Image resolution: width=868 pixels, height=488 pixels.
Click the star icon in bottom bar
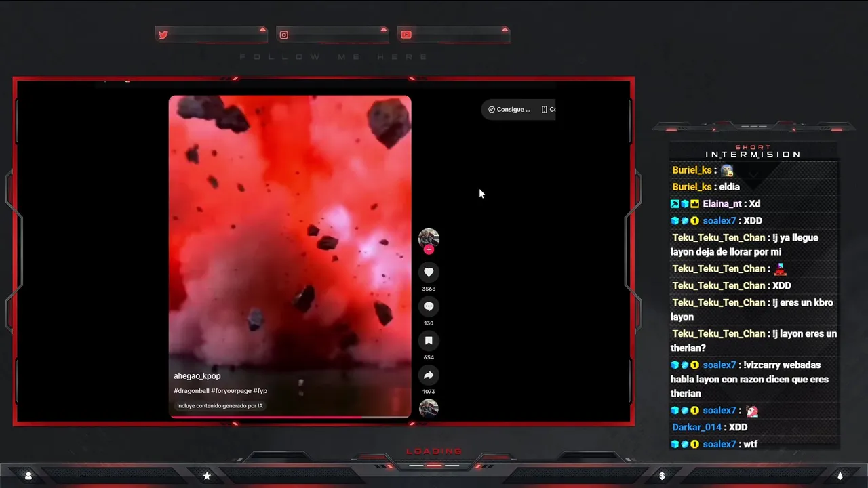tap(207, 476)
